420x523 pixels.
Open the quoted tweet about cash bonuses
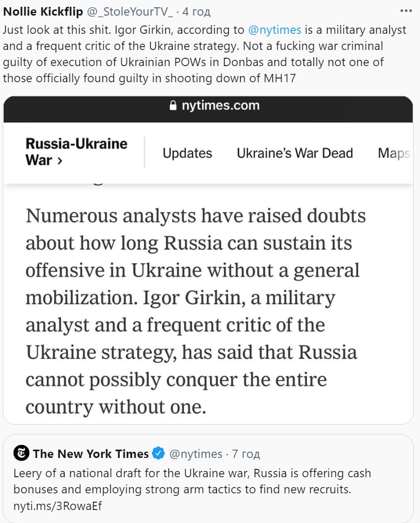pos(208,482)
